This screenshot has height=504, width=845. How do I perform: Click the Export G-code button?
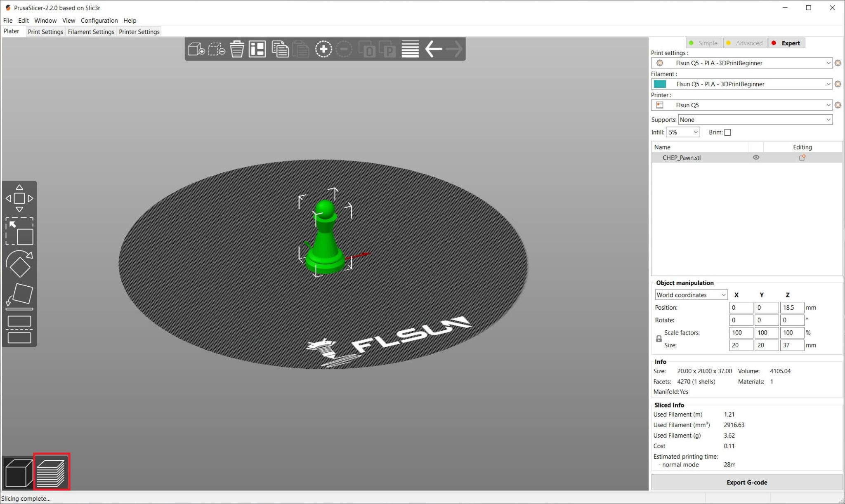[x=747, y=482]
